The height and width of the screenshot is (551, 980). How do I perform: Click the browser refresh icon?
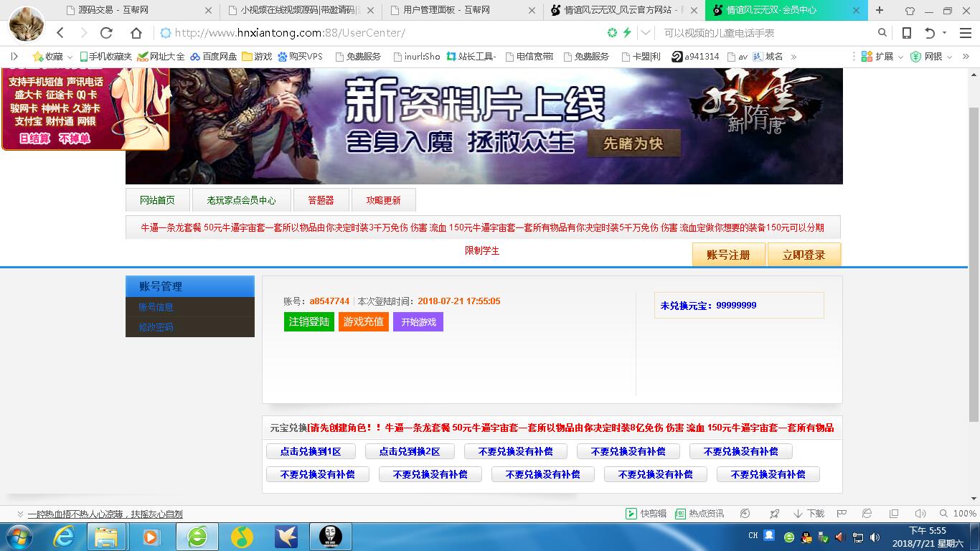(106, 33)
